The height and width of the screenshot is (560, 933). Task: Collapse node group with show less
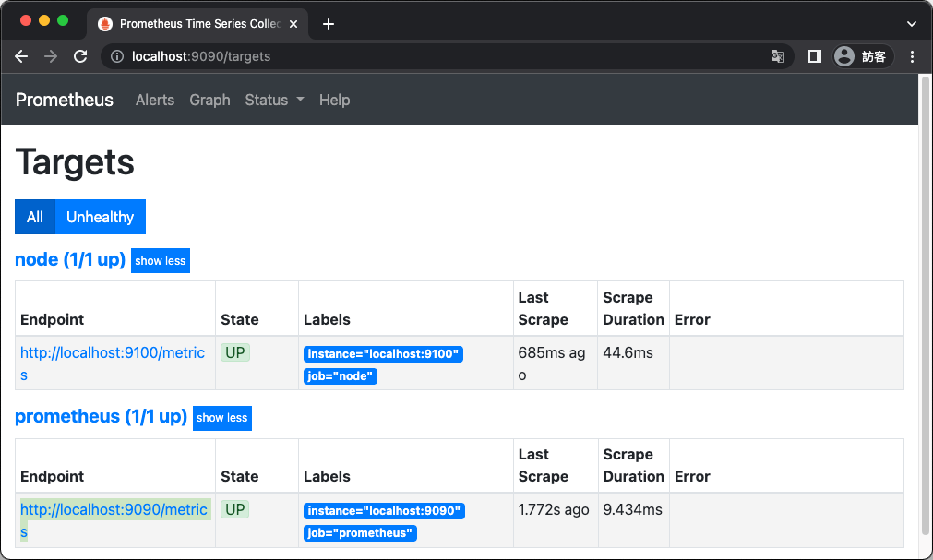click(160, 261)
